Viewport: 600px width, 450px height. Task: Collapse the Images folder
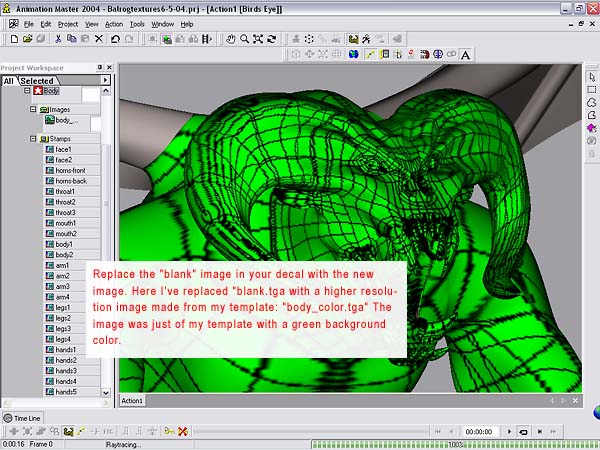pos(33,109)
